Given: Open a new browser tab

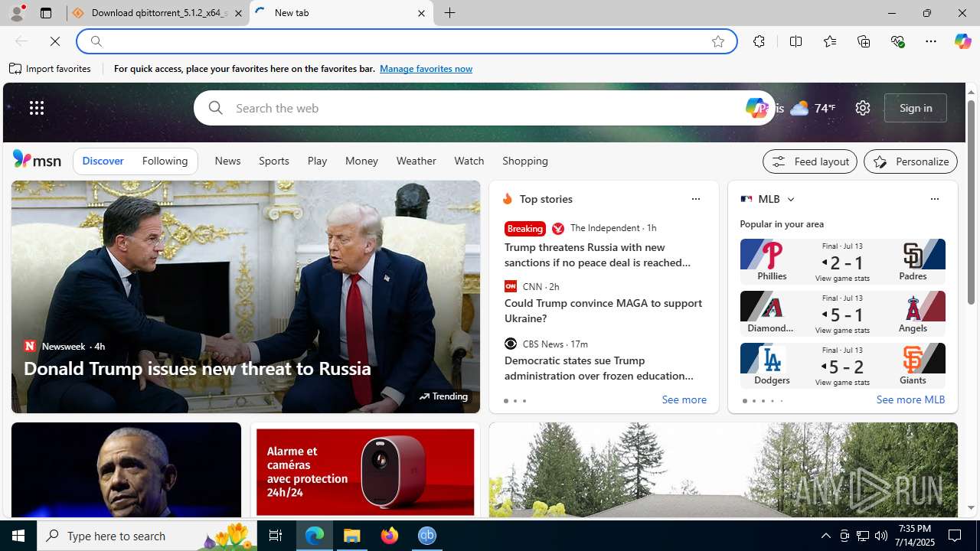Looking at the screenshot, I should tap(450, 13).
